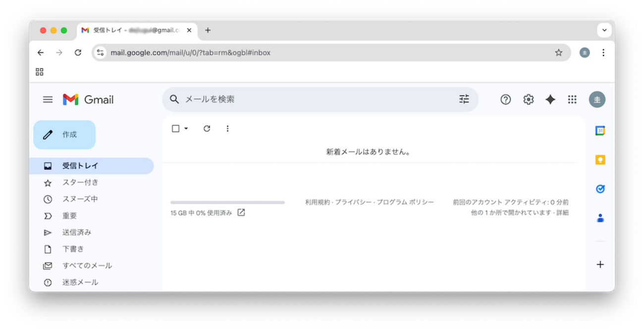Open the more options three-dot menu in mail toolbar
Screen dimensions: 644x330
tap(227, 128)
